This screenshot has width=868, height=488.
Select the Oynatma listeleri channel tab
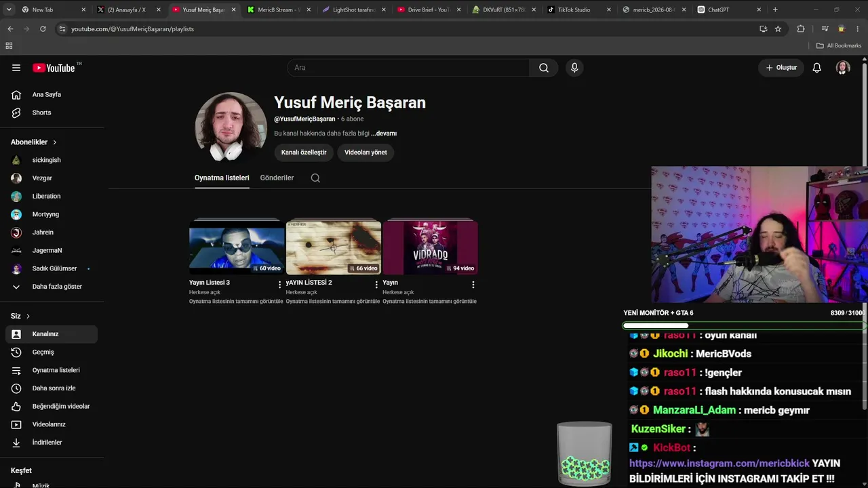[222, 178]
